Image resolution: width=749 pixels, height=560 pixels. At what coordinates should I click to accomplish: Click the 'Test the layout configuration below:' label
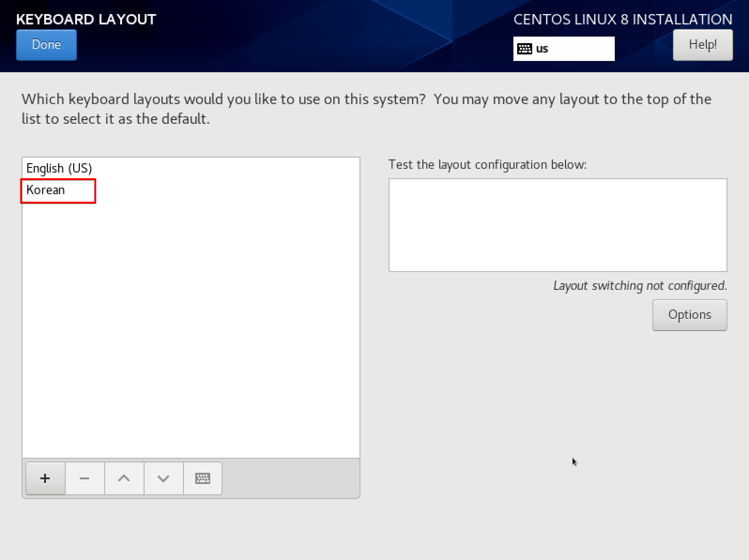pos(488,165)
